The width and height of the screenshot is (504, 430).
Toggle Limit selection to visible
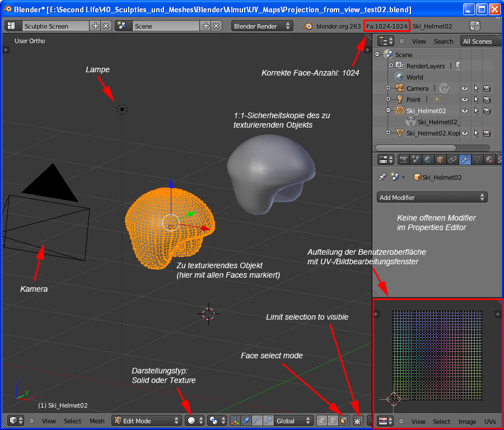pyautogui.click(x=358, y=420)
